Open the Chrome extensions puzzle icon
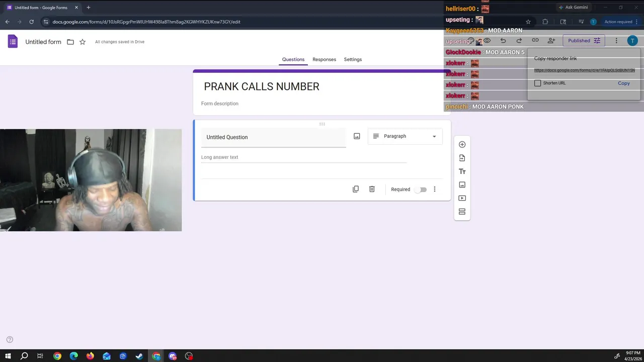The height and width of the screenshot is (362, 644). pos(545,22)
